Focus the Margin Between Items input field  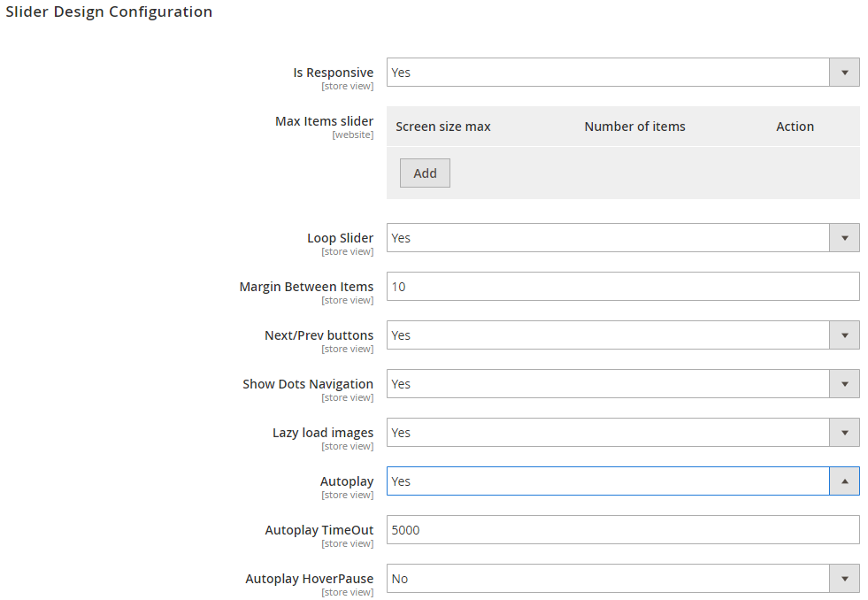[x=622, y=287]
